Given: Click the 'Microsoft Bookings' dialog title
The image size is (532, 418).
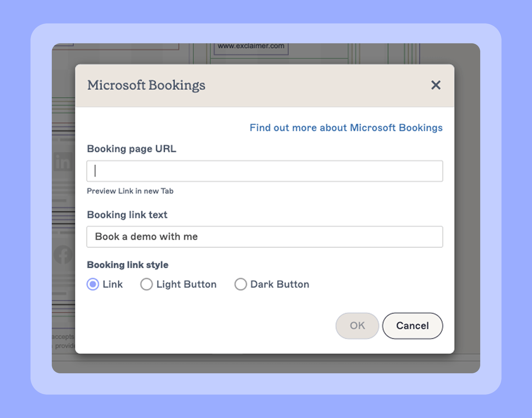Looking at the screenshot, I should point(146,85).
